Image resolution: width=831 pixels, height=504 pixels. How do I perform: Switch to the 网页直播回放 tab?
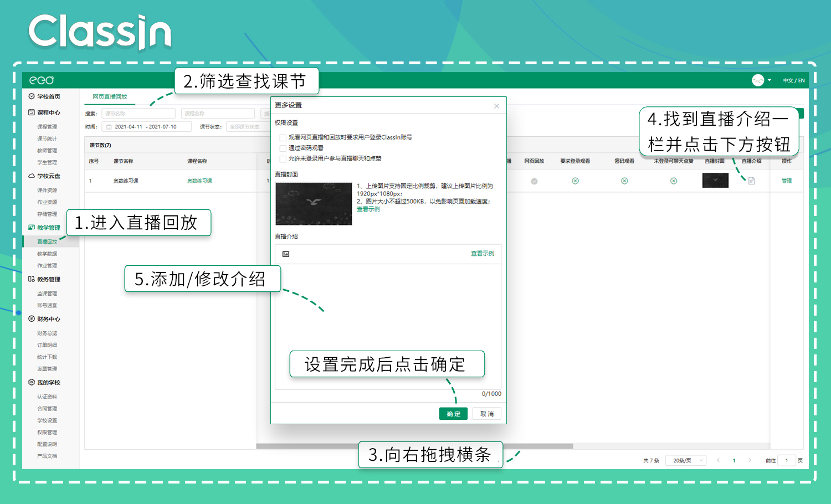coord(110,97)
